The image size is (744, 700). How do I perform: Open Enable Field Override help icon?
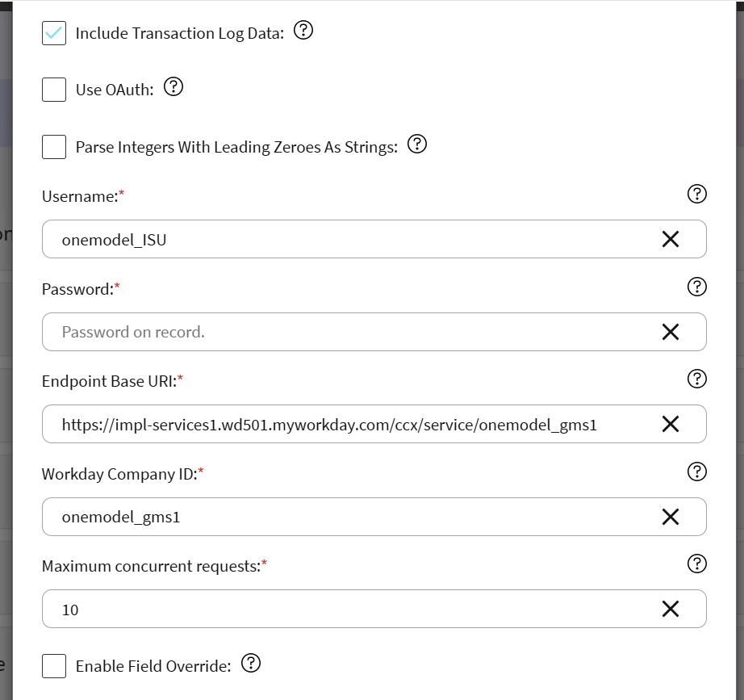(251, 664)
